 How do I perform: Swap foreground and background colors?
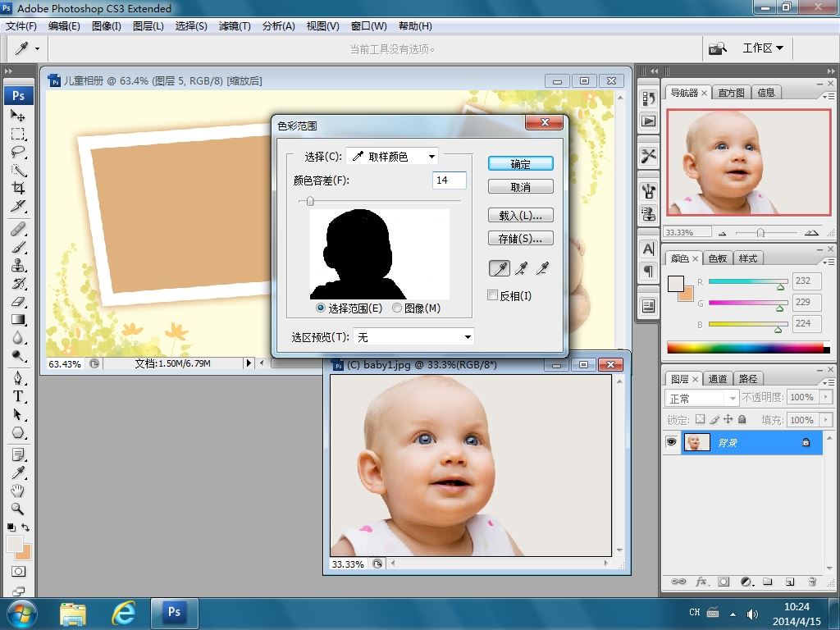[x=25, y=527]
